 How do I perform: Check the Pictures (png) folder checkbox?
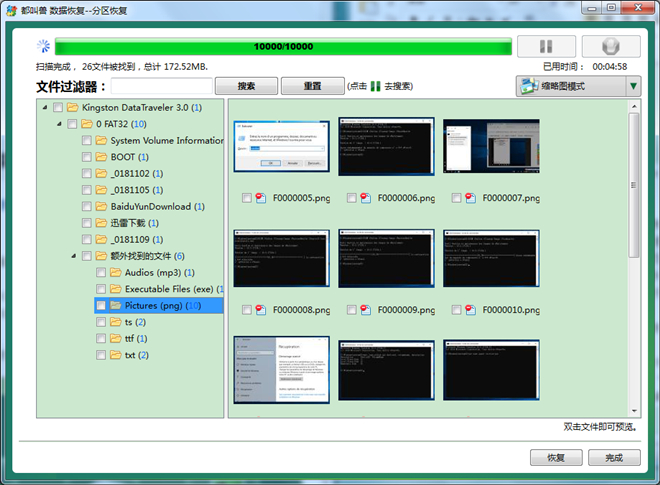[101, 306]
